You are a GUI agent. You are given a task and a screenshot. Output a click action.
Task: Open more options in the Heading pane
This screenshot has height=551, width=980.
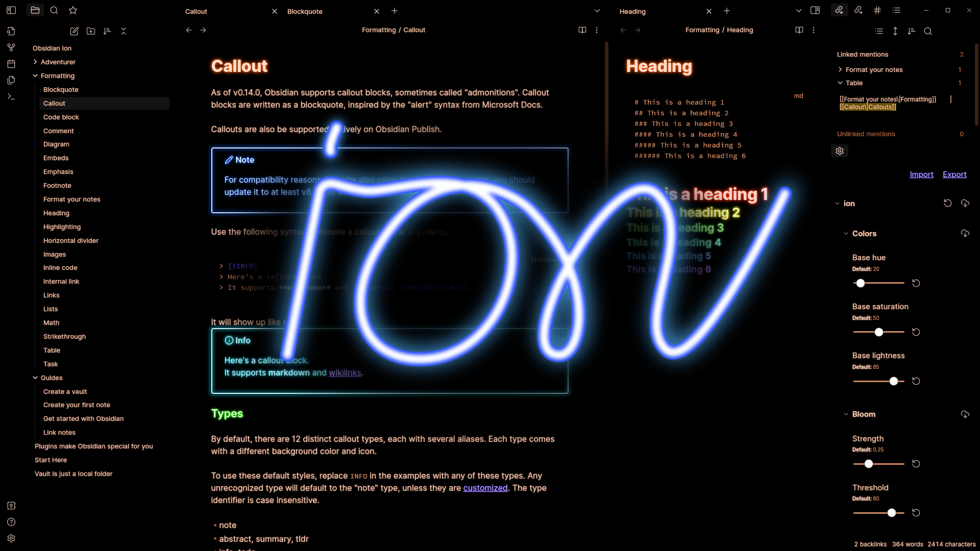[814, 30]
